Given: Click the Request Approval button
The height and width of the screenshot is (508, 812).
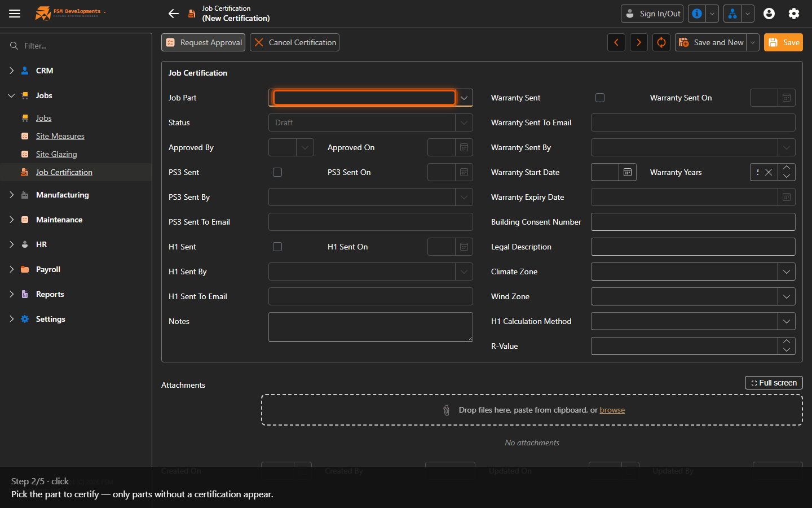Looking at the screenshot, I should click(x=204, y=42).
